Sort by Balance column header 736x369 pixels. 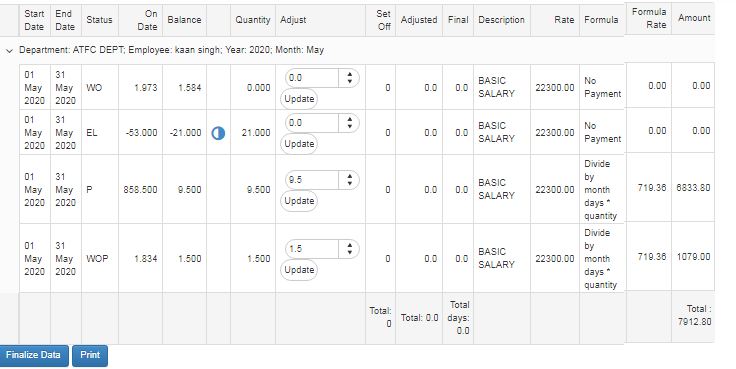pyautogui.click(x=184, y=20)
